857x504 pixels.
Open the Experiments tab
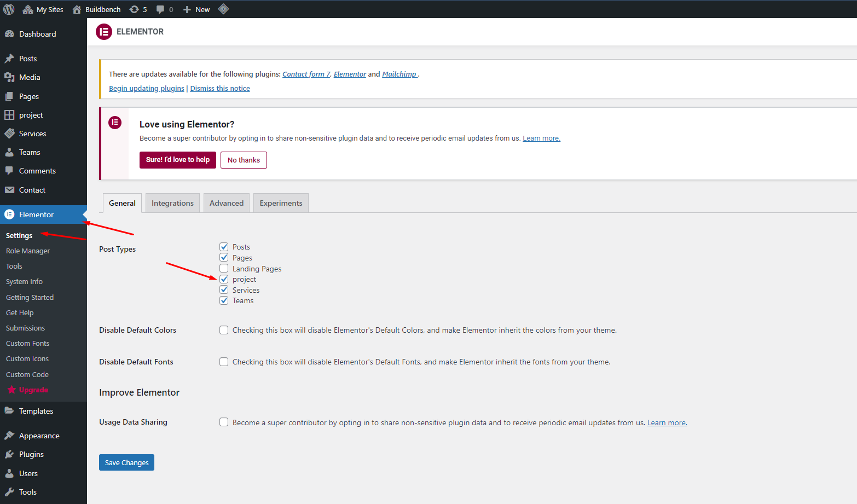coord(281,203)
